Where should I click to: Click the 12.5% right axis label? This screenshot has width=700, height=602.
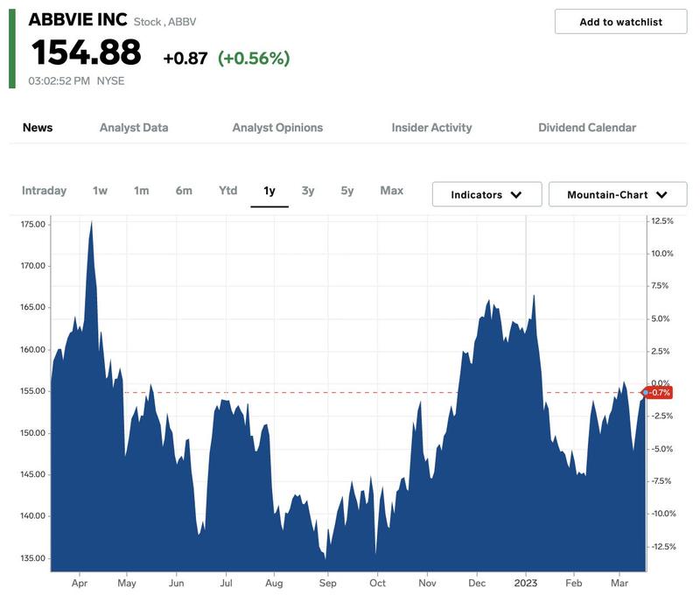click(x=662, y=220)
